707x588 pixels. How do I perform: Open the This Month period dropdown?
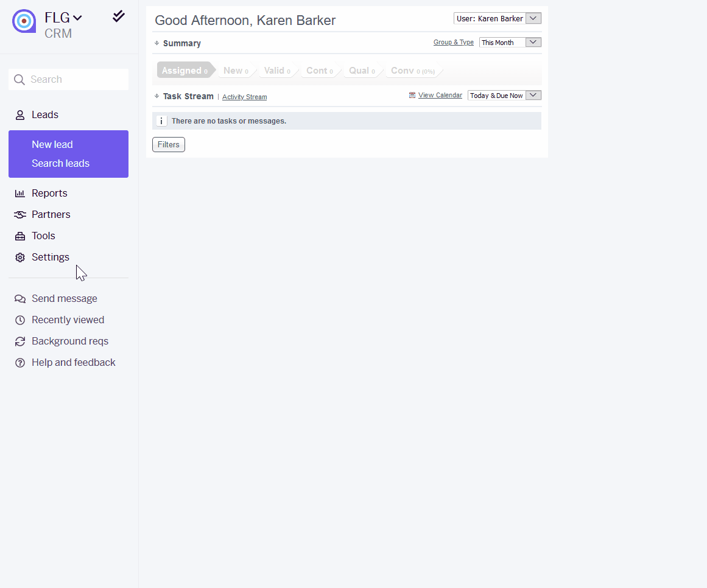coord(510,43)
